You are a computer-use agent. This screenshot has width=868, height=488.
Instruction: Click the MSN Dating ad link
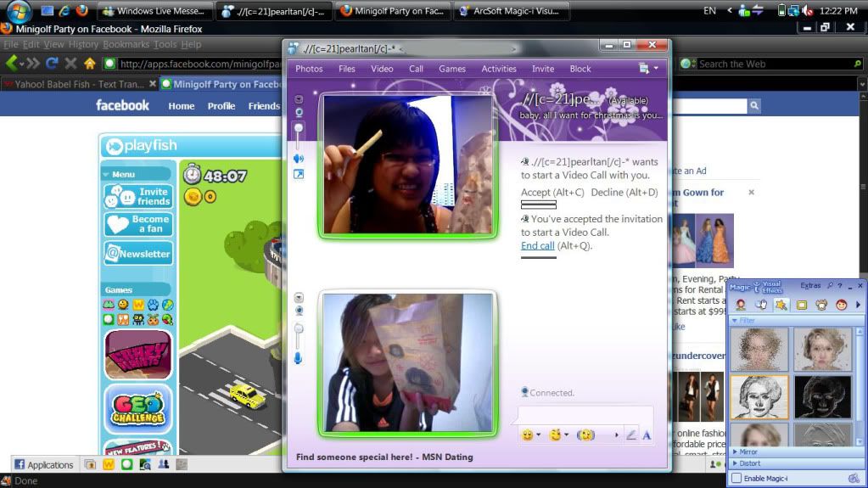point(384,457)
